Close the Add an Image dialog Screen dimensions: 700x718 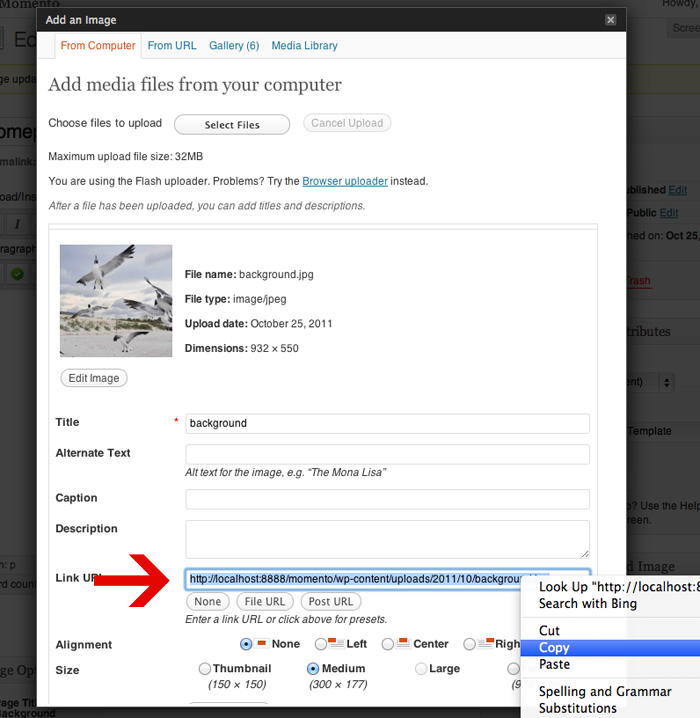[610, 20]
